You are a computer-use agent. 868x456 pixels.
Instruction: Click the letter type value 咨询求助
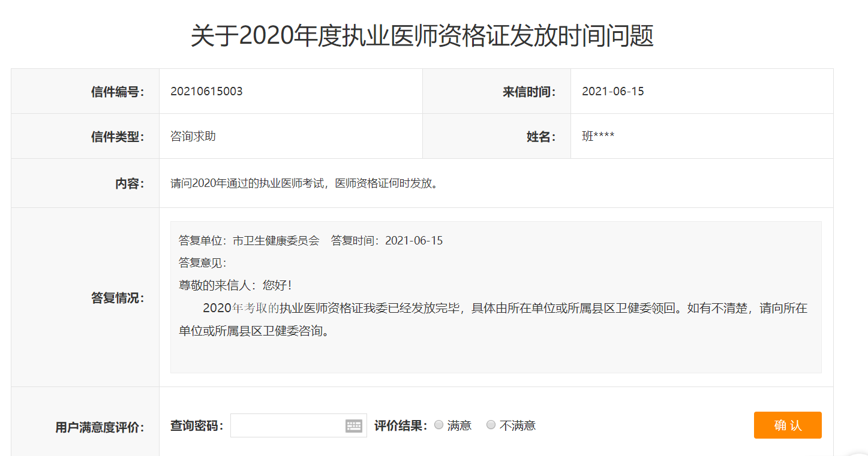pos(193,137)
